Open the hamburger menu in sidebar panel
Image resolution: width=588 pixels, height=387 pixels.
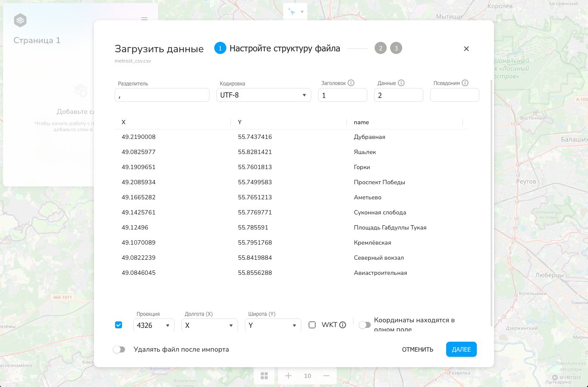tap(144, 19)
